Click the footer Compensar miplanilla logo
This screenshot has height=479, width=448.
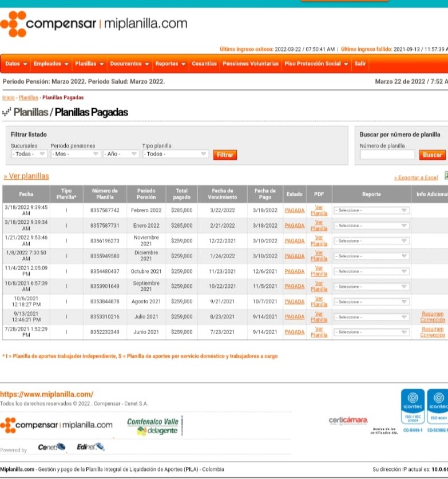[57, 425]
